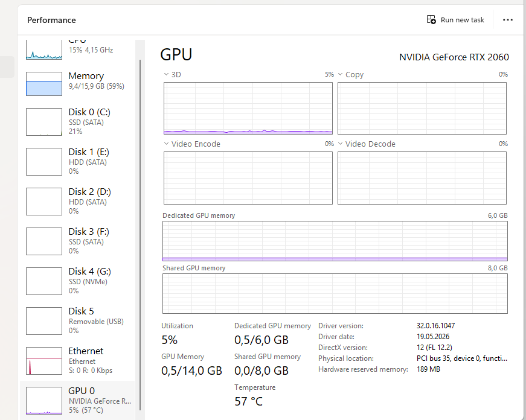The width and height of the screenshot is (526, 420).
Task: Expand the 3D engine dropdown chevron
Action: [x=166, y=74]
